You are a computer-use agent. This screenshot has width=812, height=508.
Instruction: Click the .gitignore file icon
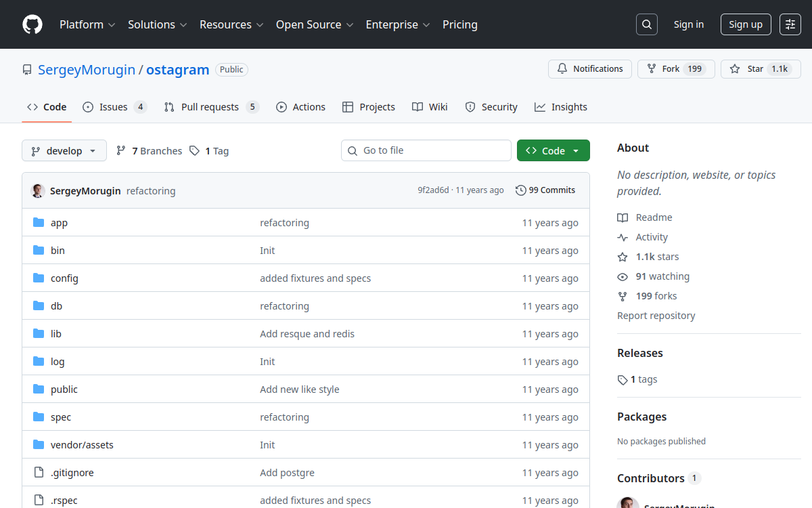tap(39, 473)
